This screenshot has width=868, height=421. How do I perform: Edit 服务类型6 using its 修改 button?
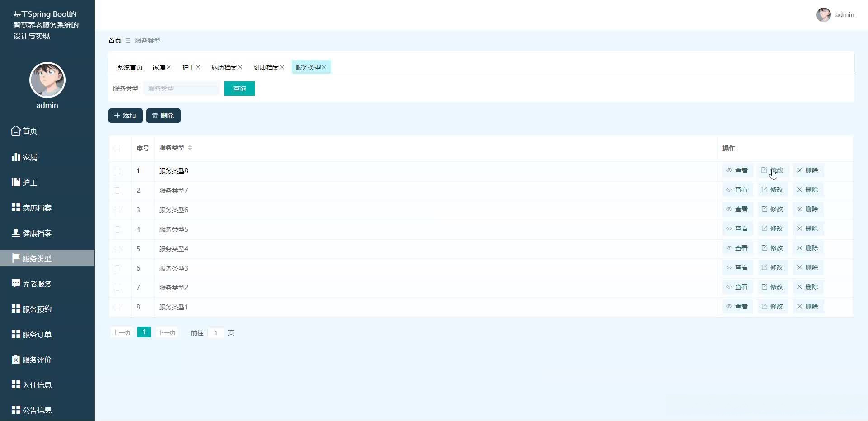click(x=773, y=209)
